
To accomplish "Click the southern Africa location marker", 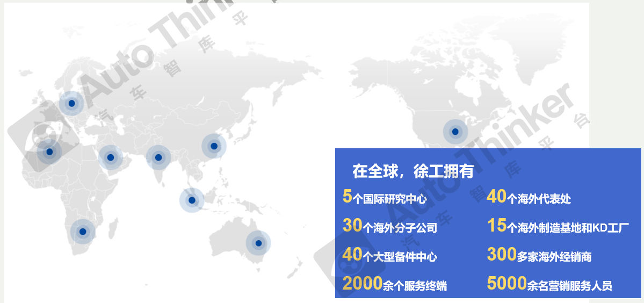I will coord(83,232).
